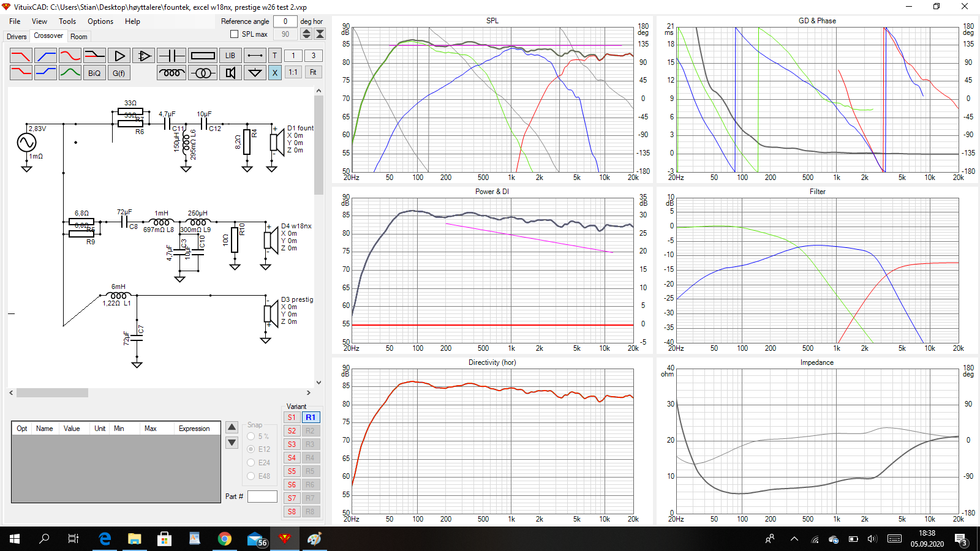Place a resistor component
980x551 pixels.
coord(203,56)
